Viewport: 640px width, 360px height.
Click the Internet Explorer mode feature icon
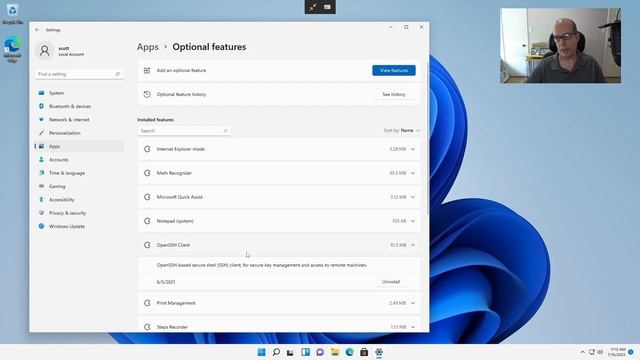tap(147, 149)
